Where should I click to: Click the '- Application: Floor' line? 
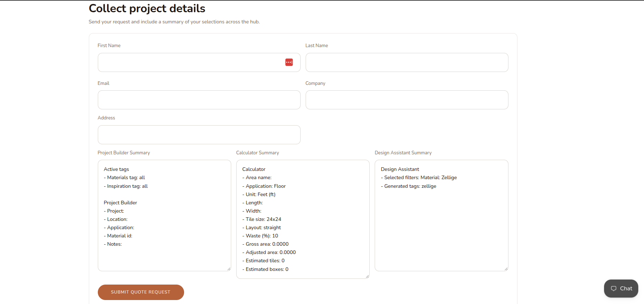tap(264, 186)
